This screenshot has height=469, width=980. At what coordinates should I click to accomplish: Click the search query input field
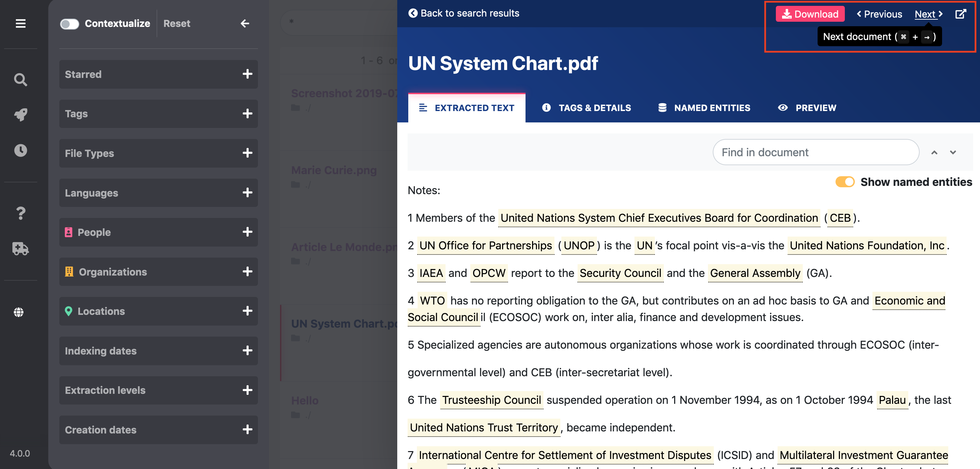click(339, 22)
